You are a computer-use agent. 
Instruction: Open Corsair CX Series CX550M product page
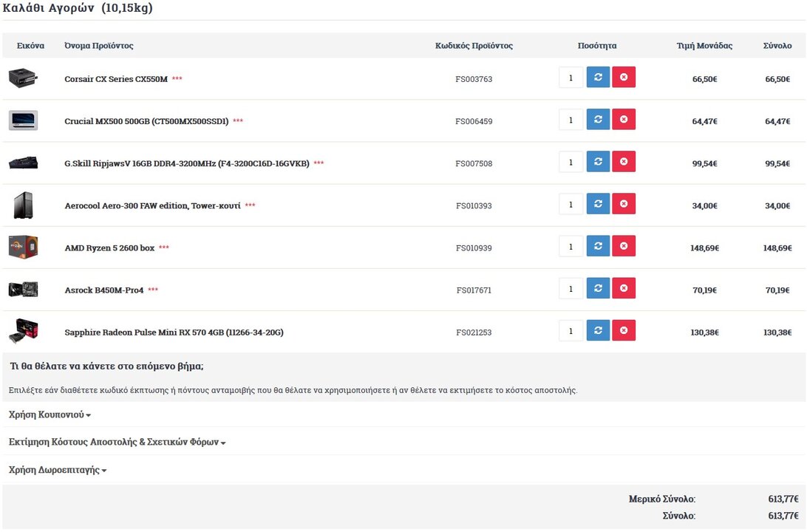(x=116, y=79)
